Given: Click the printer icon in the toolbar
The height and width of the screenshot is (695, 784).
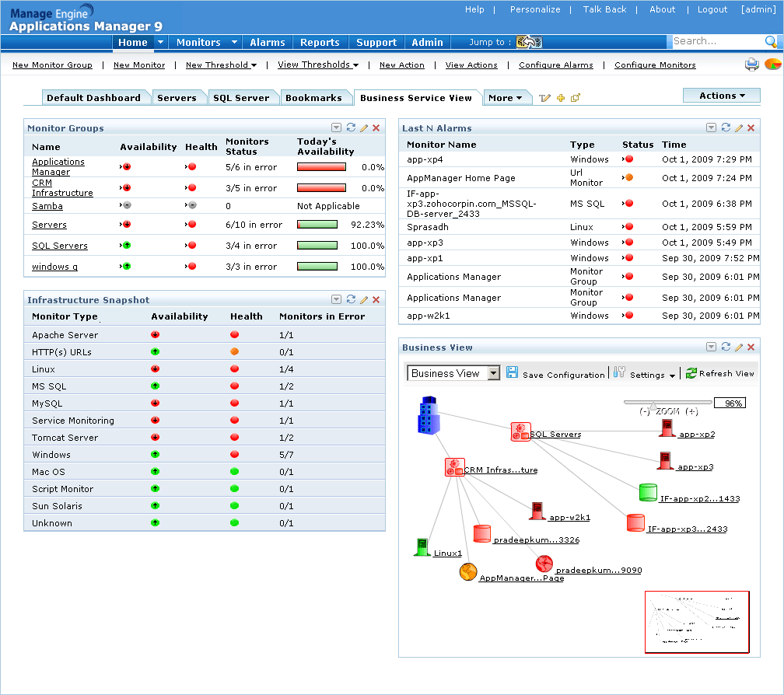Looking at the screenshot, I should [751, 65].
